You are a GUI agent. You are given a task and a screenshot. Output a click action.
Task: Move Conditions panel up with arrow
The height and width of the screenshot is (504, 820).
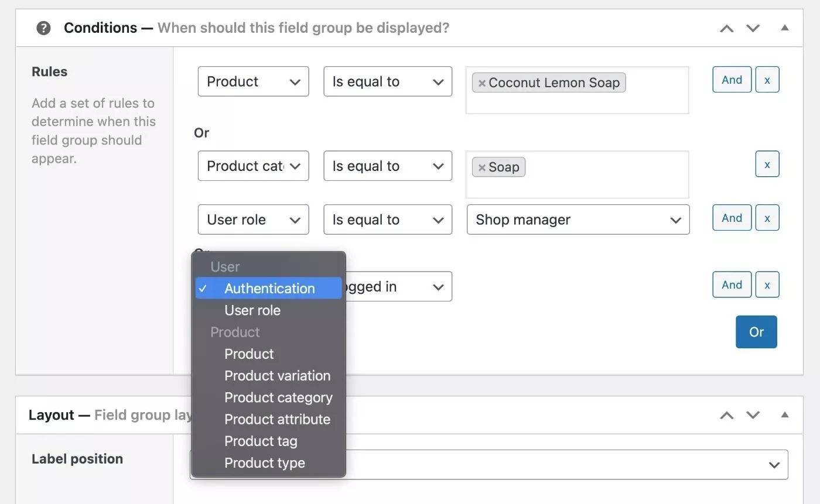pos(727,28)
